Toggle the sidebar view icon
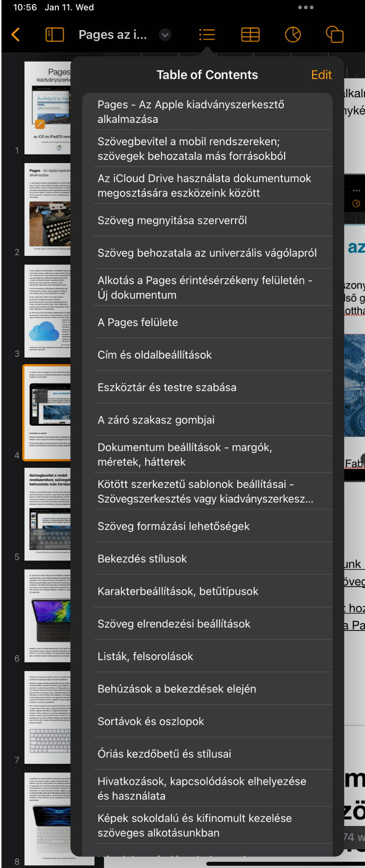This screenshot has width=365, height=868. coord(55,35)
